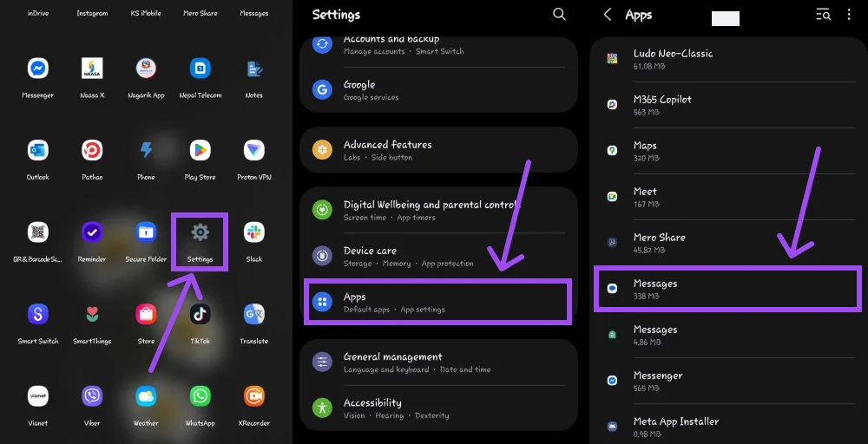Open the Translate app
Viewport: 868px width, 444px height.
pyautogui.click(x=254, y=314)
